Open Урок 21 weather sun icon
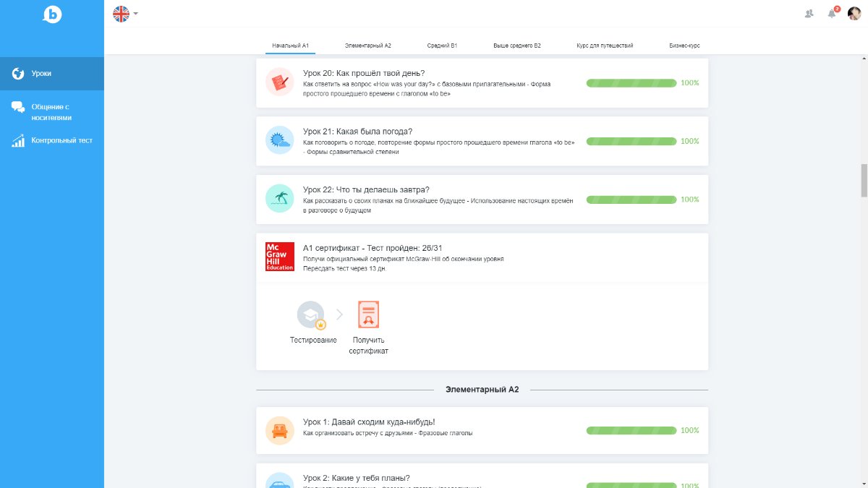Viewport: 868px width, 488px height. 279,140
